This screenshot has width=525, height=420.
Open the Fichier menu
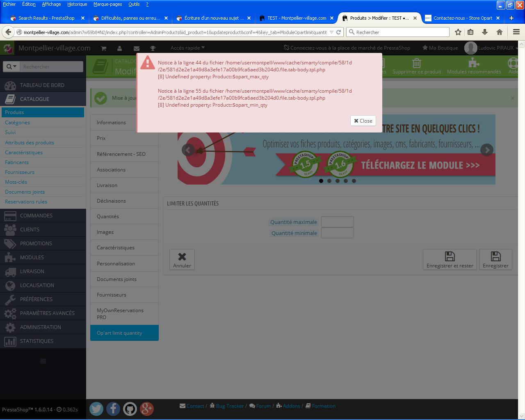tap(9, 4)
